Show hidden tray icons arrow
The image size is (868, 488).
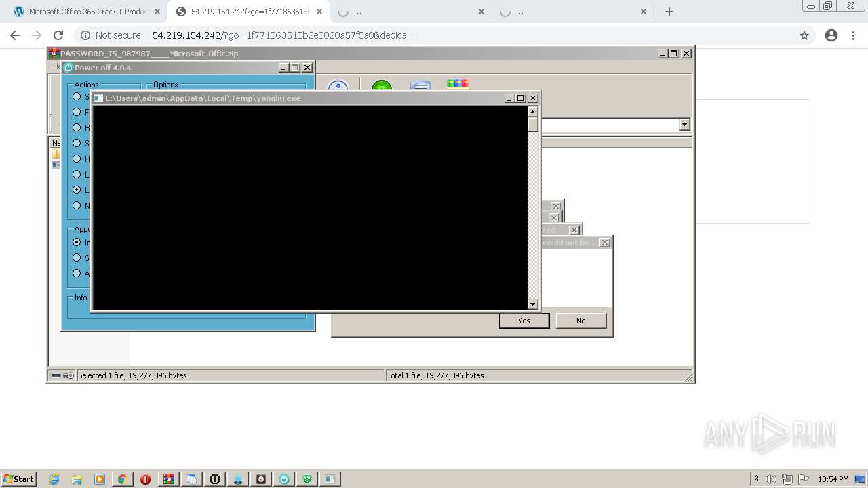[756, 479]
